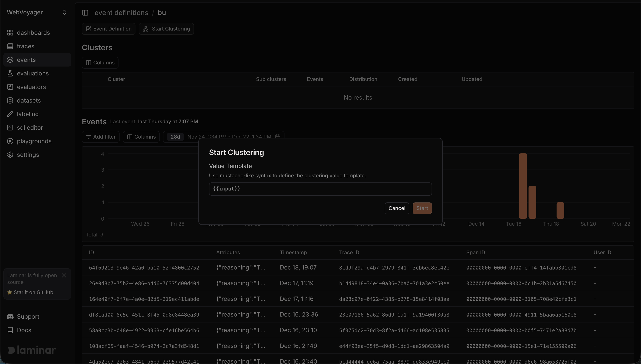Open traces from the sidebar icon
Screen dimensions: 641x364
point(10,46)
